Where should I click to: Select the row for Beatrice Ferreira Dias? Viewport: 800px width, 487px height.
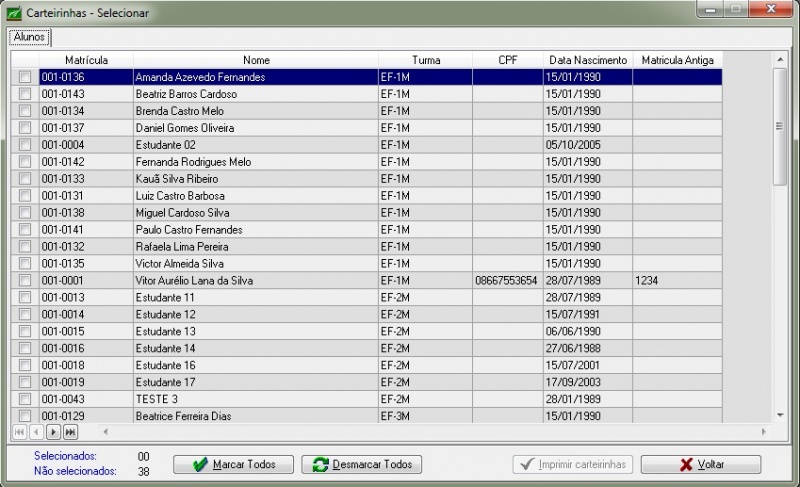click(255, 416)
